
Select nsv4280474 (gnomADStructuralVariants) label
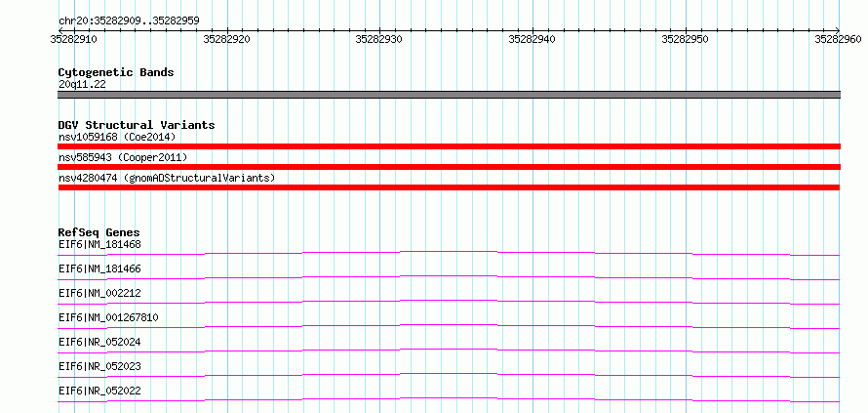(x=166, y=179)
